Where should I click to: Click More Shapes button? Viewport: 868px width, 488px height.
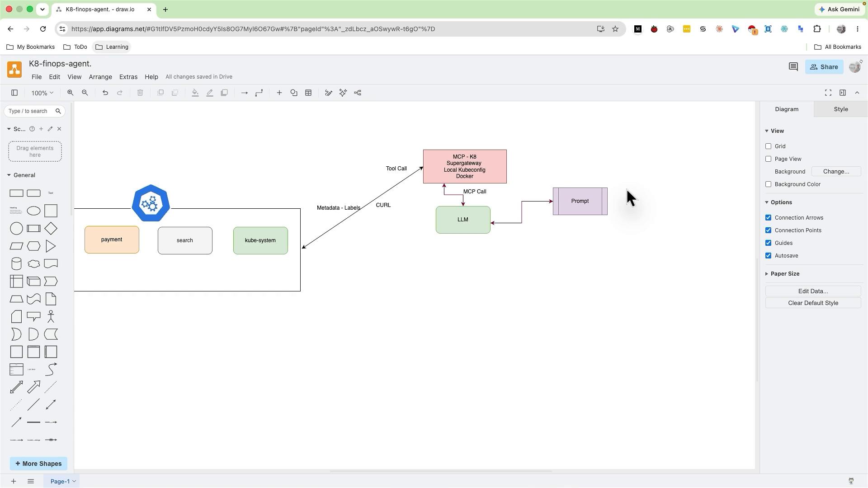[38, 464]
